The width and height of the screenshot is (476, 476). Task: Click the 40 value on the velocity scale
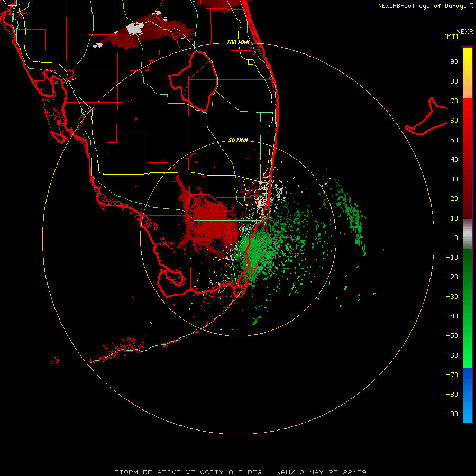point(454,159)
